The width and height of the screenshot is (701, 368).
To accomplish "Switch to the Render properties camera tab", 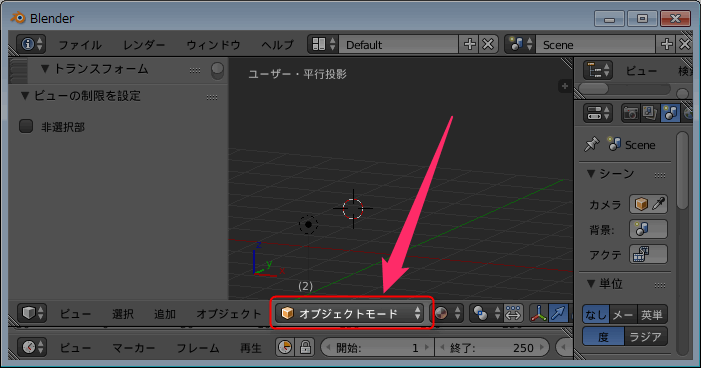I will 630,113.
